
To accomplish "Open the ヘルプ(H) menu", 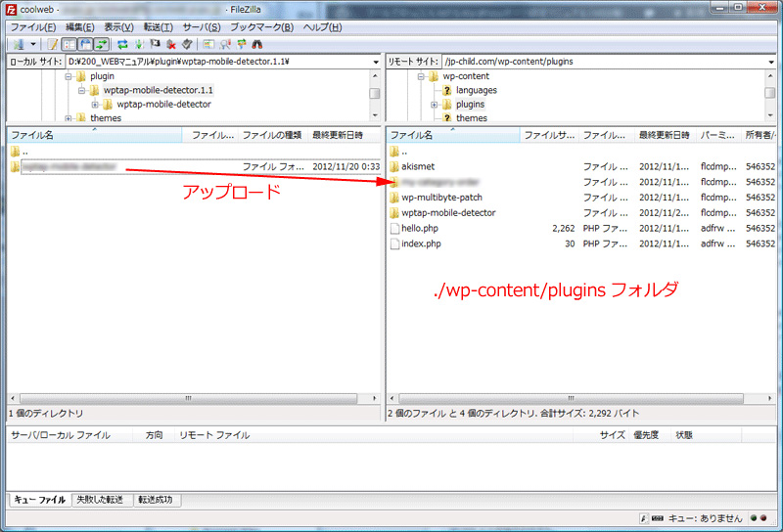I will click(x=323, y=27).
